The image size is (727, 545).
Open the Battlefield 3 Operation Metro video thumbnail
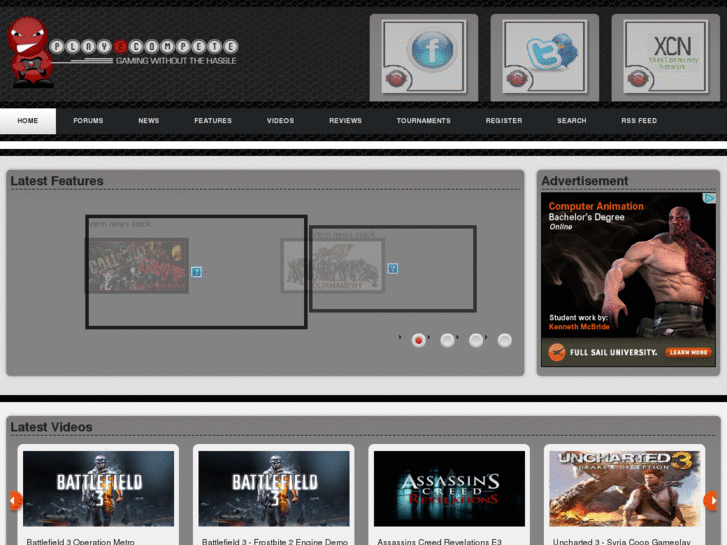pyautogui.click(x=98, y=488)
